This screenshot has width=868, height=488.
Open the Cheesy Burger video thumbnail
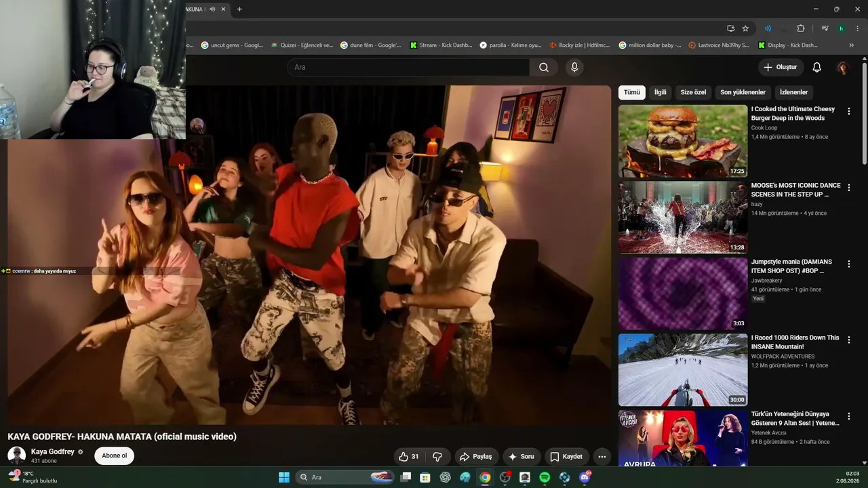[683, 141]
